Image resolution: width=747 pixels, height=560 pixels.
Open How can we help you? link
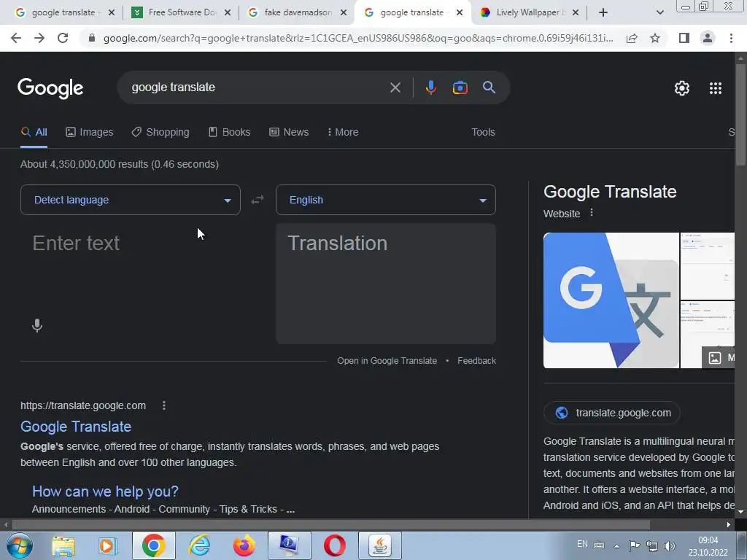click(105, 491)
